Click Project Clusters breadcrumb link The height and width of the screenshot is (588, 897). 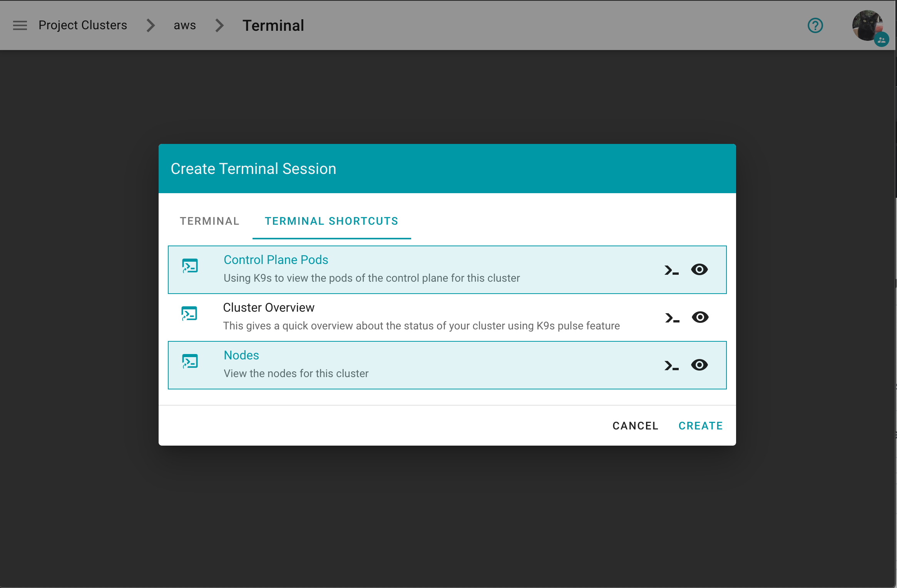(83, 25)
